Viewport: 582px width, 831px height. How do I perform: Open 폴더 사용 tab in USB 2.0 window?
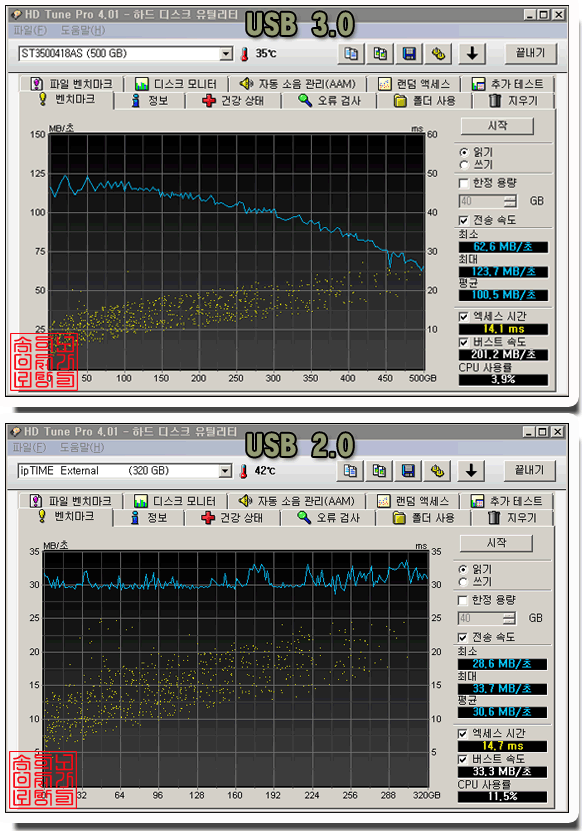[x=424, y=518]
